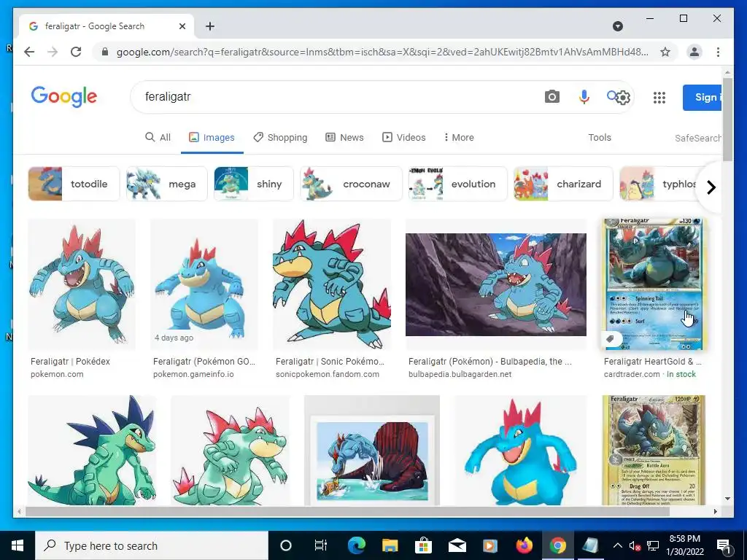
Task: Click the product tag icon on card image
Action: [x=611, y=339]
